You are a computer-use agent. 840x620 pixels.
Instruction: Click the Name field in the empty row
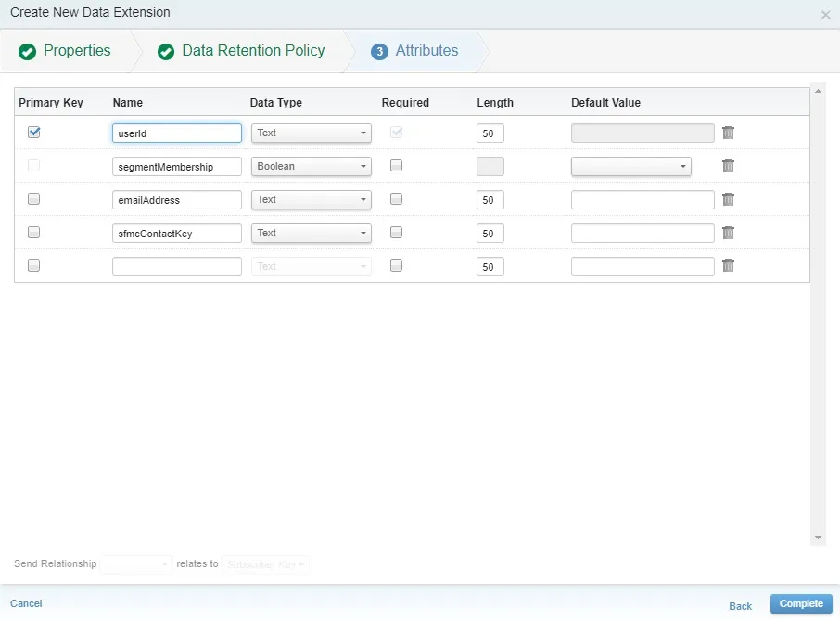pyautogui.click(x=176, y=266)
